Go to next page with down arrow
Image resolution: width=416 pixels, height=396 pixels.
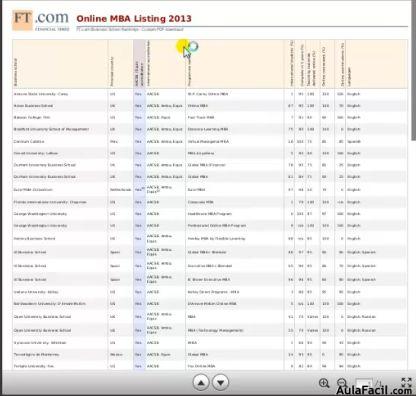pos(220,383)
